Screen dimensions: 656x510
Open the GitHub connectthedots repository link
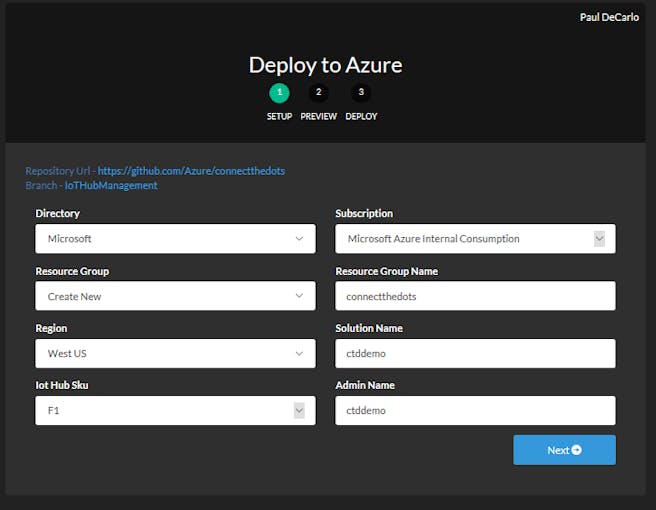click(x=191, y=171)
